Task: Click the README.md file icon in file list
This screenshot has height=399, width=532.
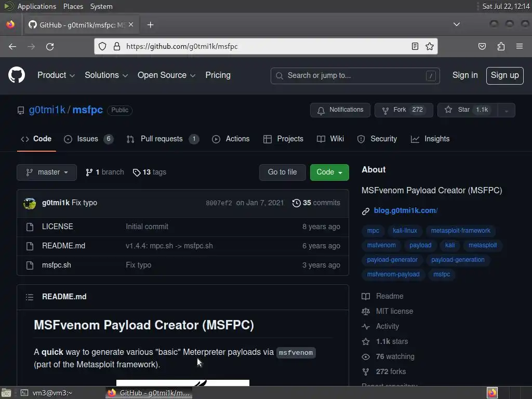Action: [30, 246]
